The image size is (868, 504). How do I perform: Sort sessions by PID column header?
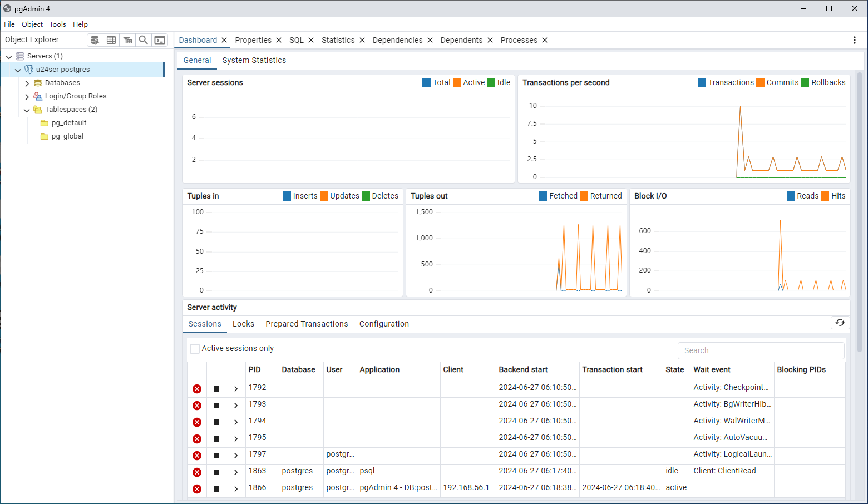point(254,370)
